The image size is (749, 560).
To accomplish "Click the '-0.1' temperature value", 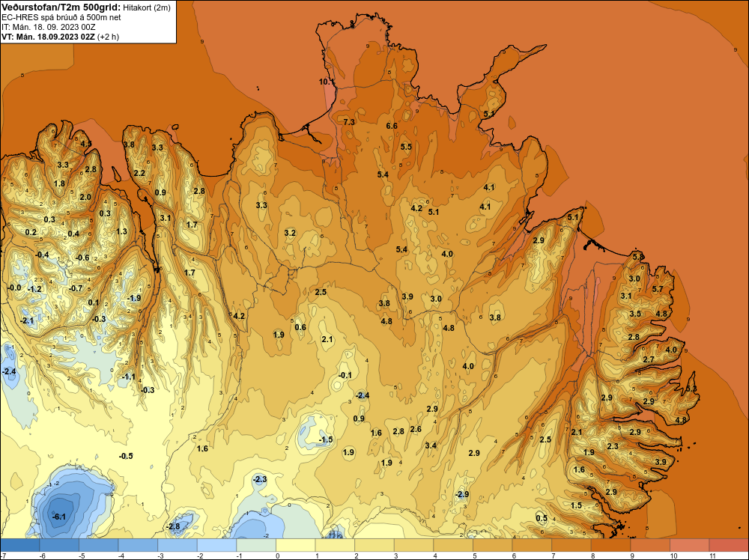I will (345, 376).
